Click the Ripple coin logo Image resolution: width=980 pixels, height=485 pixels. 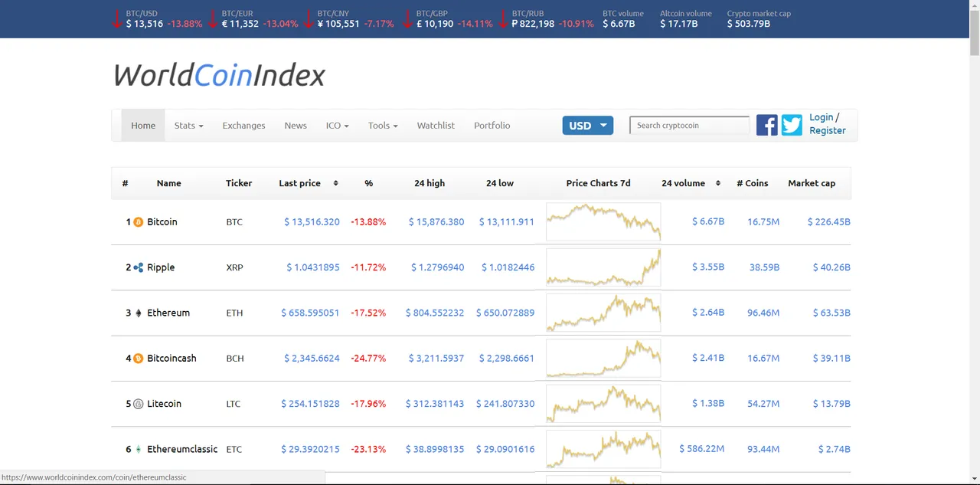pos(139,267)
